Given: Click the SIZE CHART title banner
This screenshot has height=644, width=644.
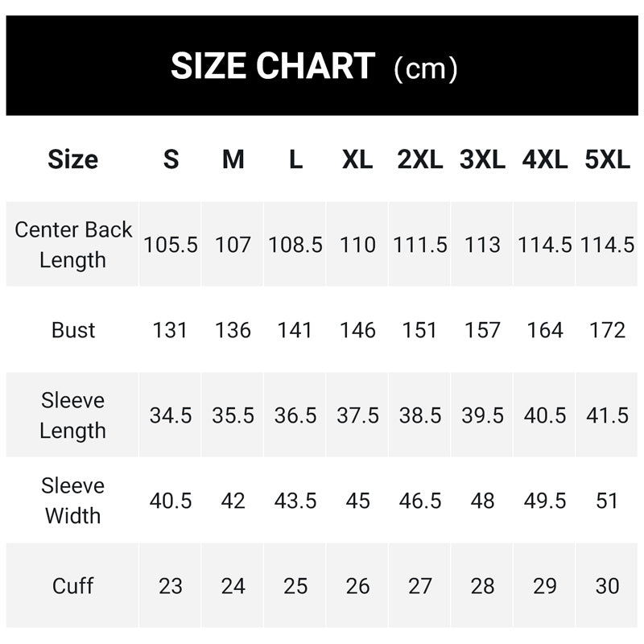Looking at the screenshot, I should (x=322, y=66).
